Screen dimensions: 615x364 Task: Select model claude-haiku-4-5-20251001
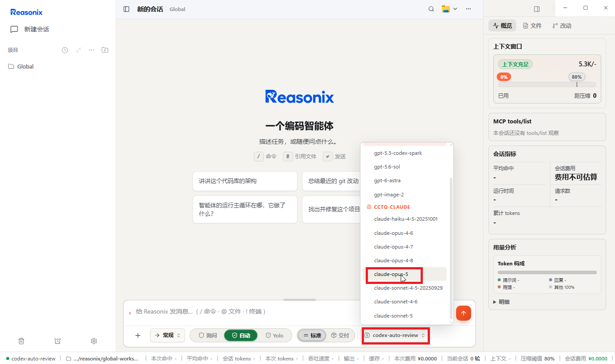[x=405, y=219]
